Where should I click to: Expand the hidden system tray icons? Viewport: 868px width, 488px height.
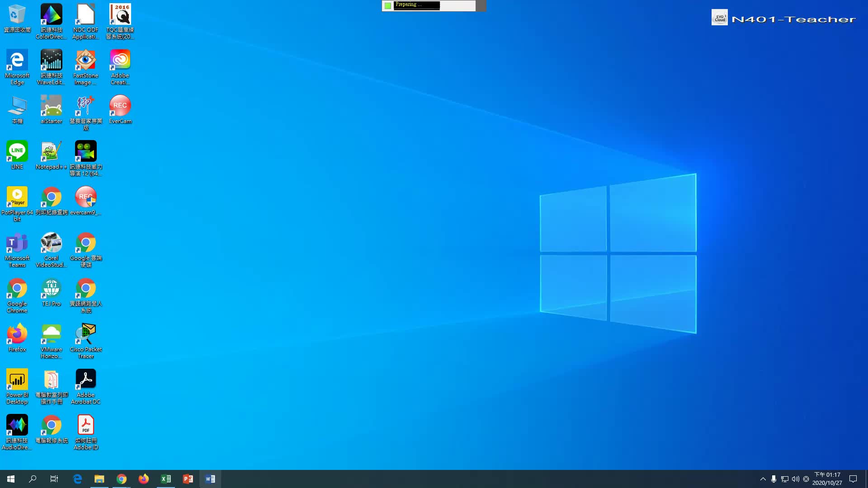point(763,479)
